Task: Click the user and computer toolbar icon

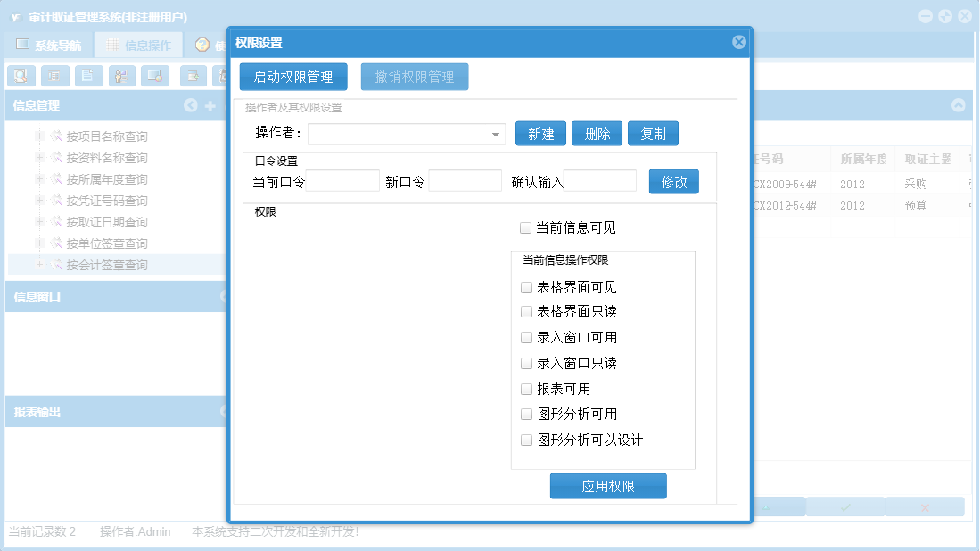Action: point(122,76)
